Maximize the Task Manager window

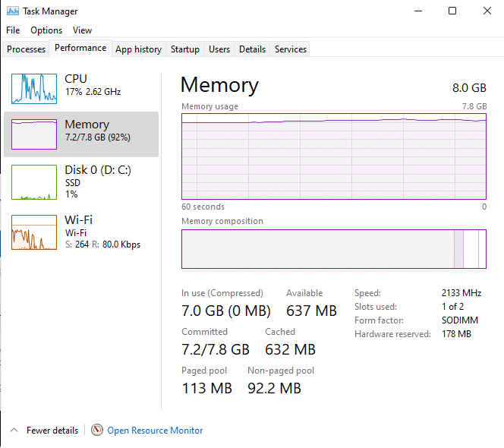[452, 11]
